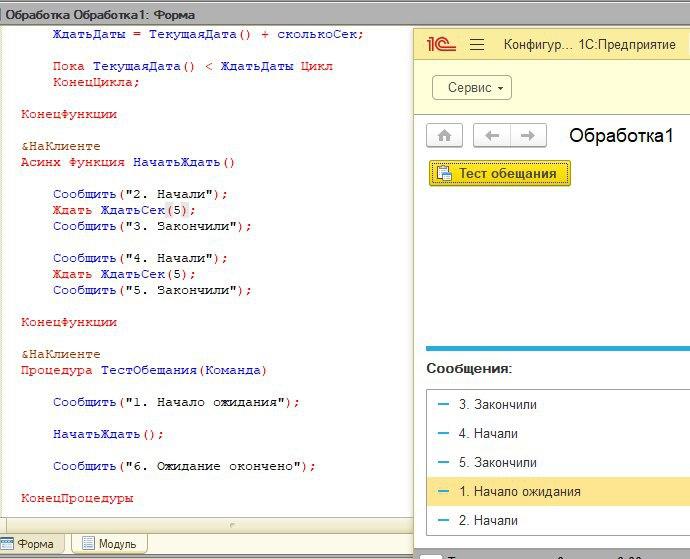Open the Сервис dropdown menu
The image size is (690, 559).
click(x=472, y=88)
